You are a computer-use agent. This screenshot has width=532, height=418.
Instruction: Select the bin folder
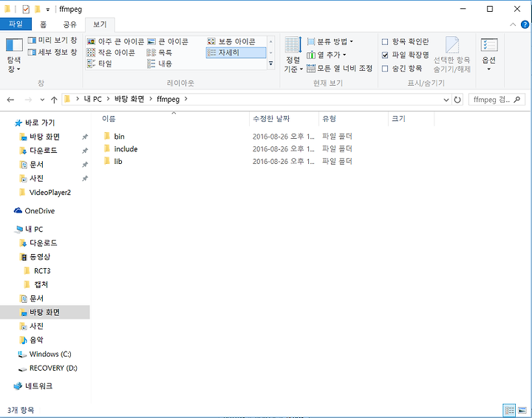119,137
